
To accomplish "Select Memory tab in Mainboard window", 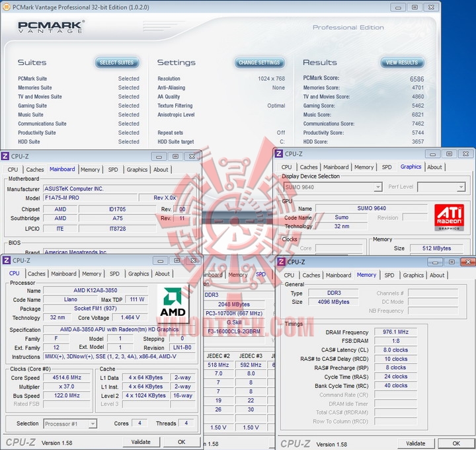I will pyautogui.click(x=90, y=170).
